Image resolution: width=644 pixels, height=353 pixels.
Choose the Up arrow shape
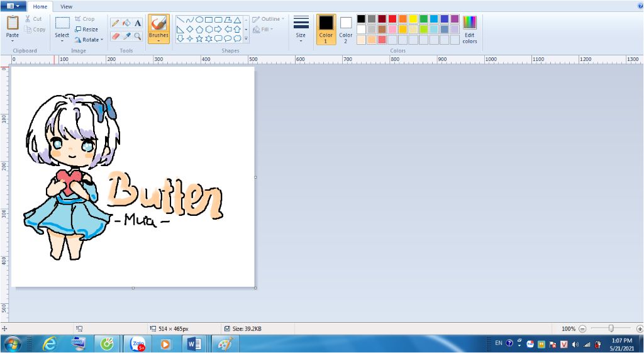[x=237, y=29]
